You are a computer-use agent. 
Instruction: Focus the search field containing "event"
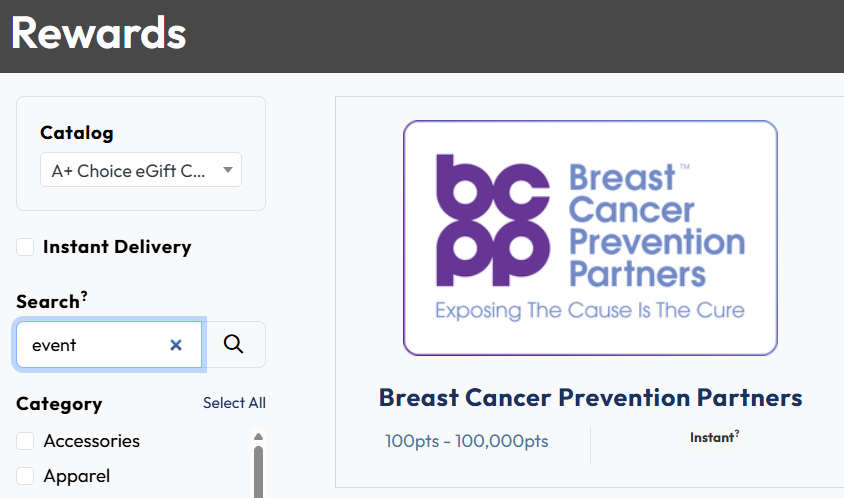click(x=95, y=345)
